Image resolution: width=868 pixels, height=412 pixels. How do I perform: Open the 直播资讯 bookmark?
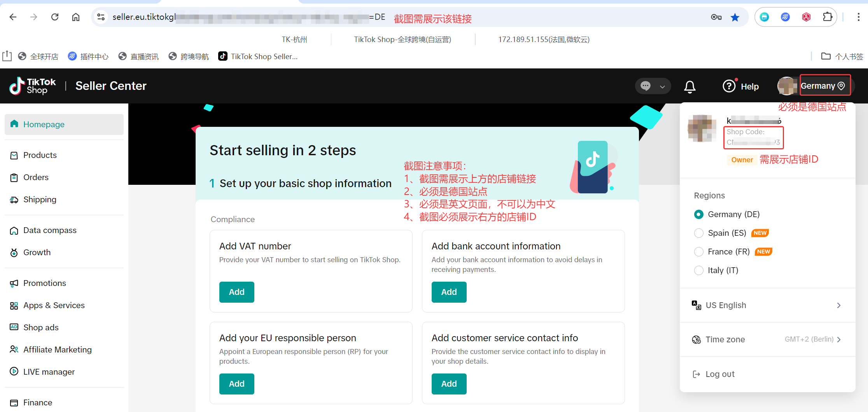[x=139, y=56]
